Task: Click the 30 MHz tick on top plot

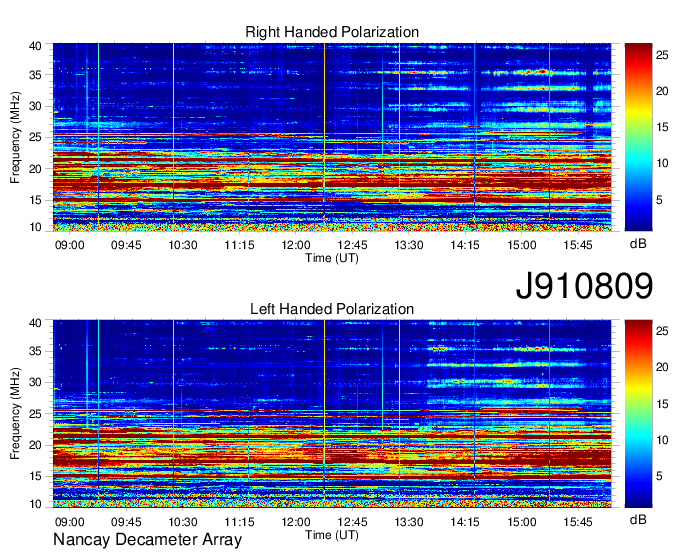Action: pos(35,106)
